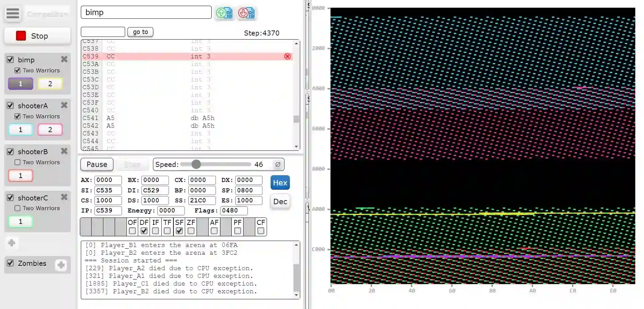
Task: Click the upload binary file icon
Action: [x=224, y=13]
